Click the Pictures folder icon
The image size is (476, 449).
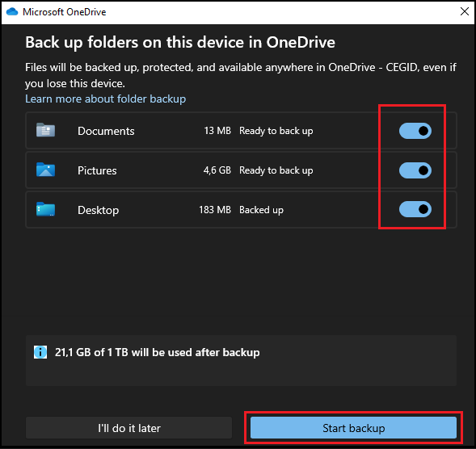coord(45,170)
